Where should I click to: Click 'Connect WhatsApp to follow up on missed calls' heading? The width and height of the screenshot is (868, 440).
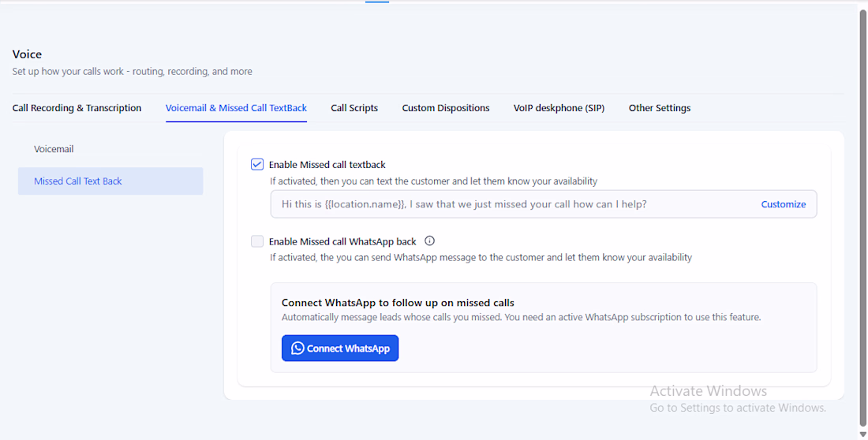click(x=398, y=303)
